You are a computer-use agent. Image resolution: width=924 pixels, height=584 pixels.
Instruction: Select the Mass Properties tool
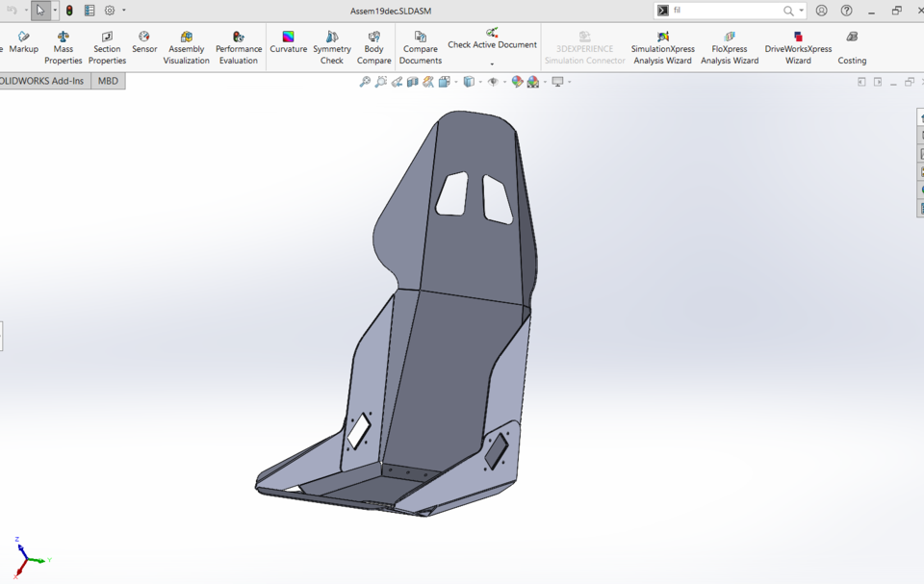[63, 46]
